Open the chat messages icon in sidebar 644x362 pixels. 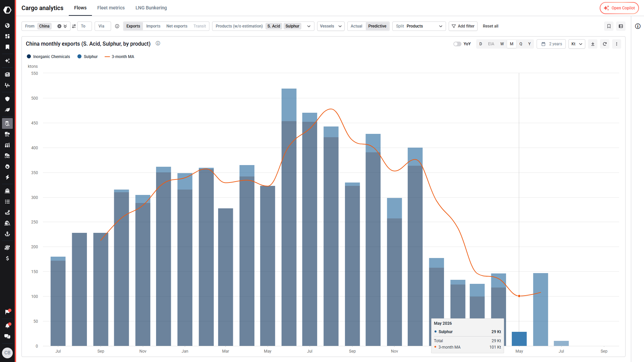[7, 337]
